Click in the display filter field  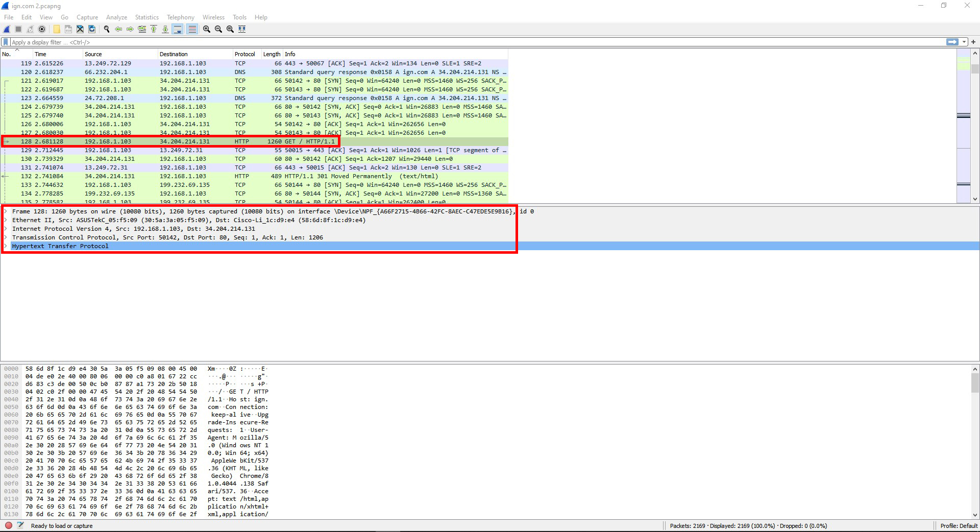459,42
